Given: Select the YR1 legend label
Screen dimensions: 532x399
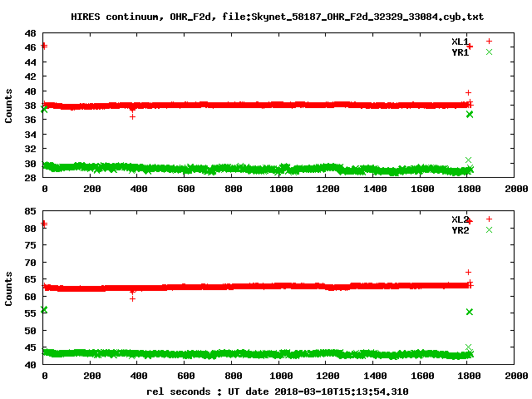Looking at the screenshot, I should [460, 52].
